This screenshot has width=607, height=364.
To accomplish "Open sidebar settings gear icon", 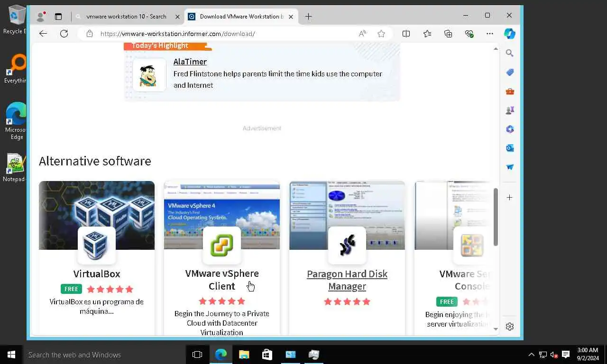I will coord(510,327).
